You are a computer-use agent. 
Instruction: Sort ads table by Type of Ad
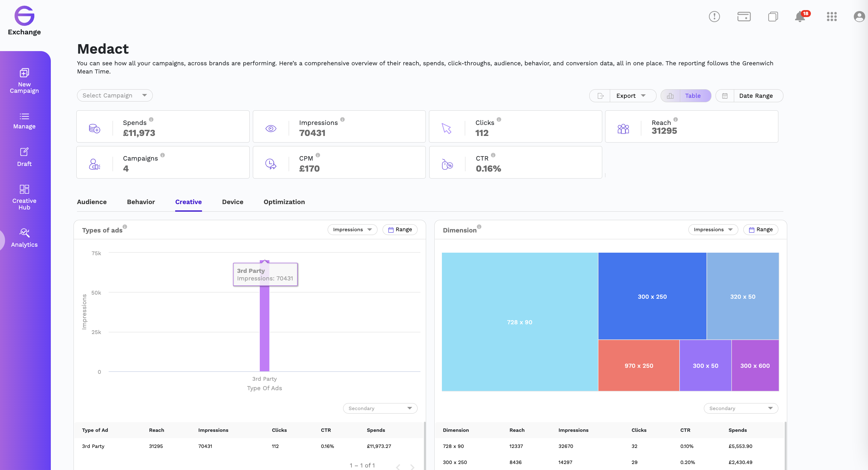click(95, 430)
